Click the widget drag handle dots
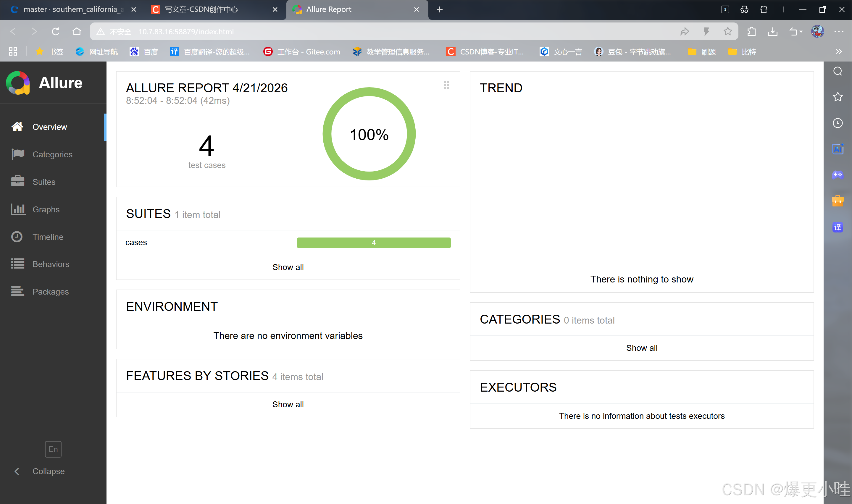The height and width of the screenshot is (504, 852). coord(446,85)
